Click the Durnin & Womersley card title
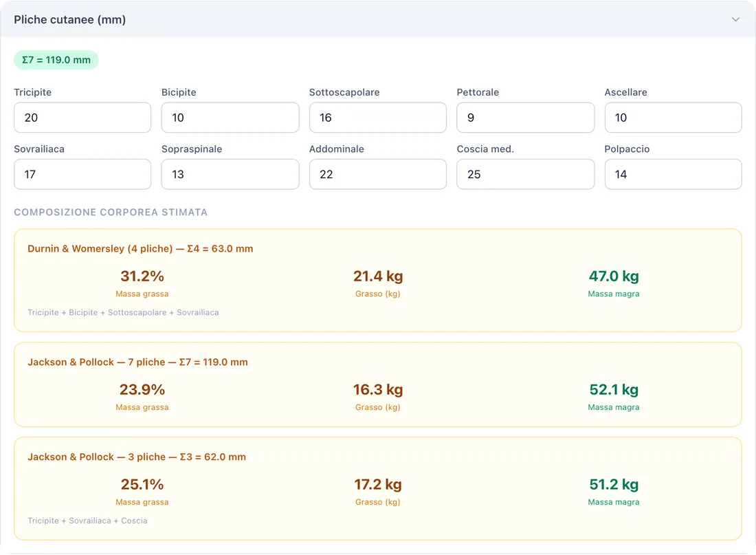 (x=140, y=248)
